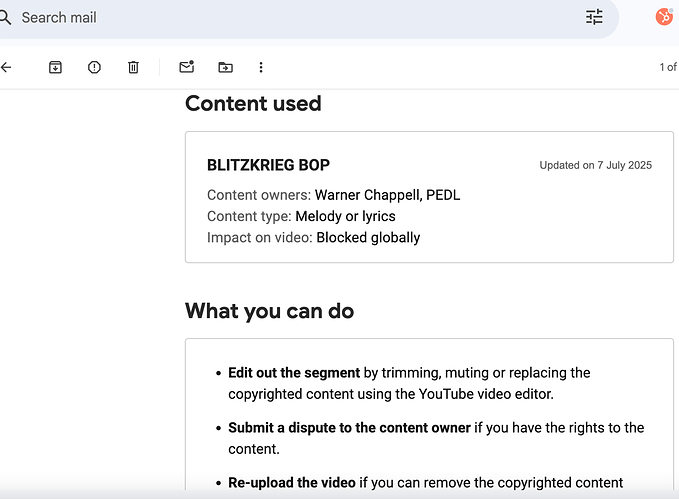Mark email as unread
Image resolution: width=679 pixels, height=499 pixels.
pyautogui.click(x=187, y=67)
